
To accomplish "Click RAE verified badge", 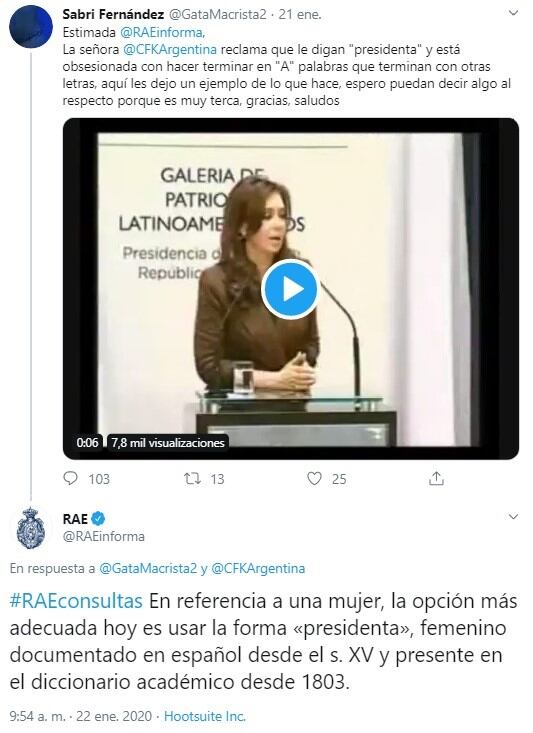I will (x=98, y=518).
